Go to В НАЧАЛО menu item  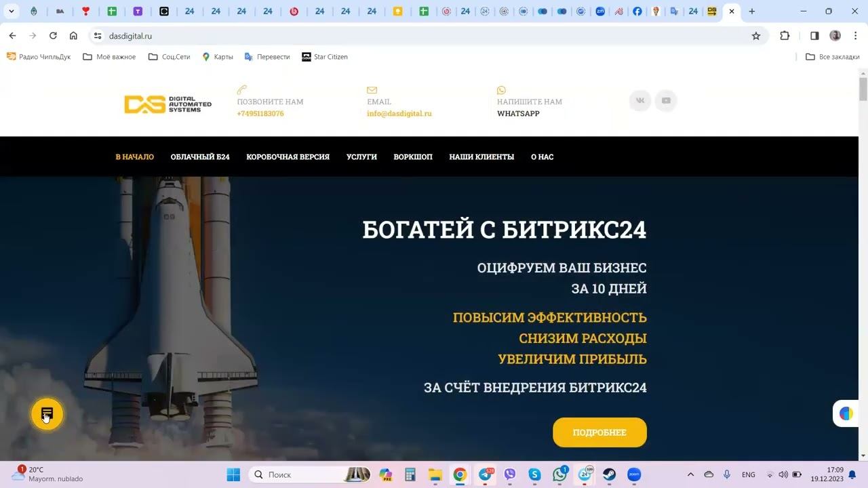coord(134,157)
